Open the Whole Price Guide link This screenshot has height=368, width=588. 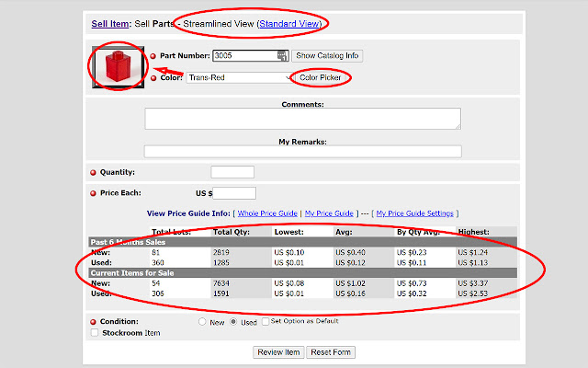click(x=267, y=213)
